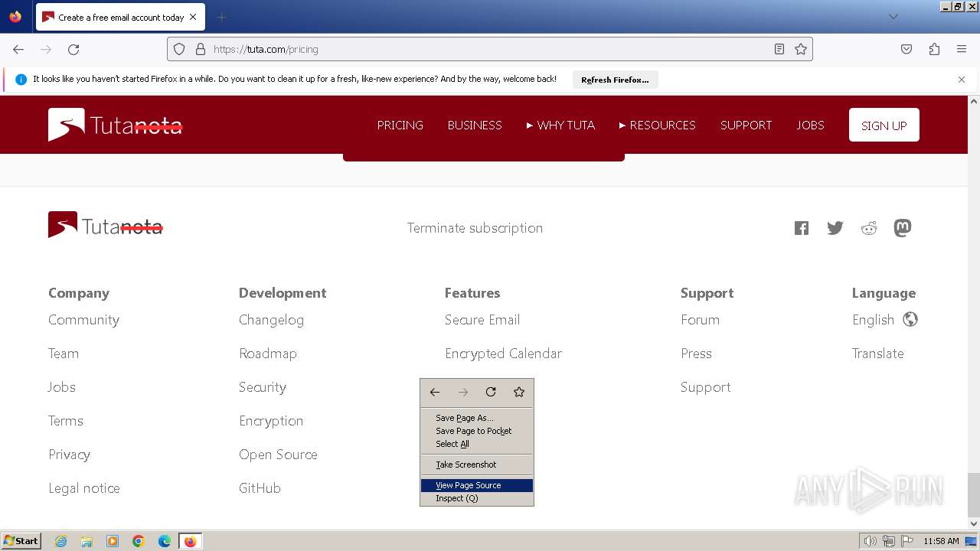Screen dimensions: 980x551
Task: Choose Select All in the context menu
Action: click(x=476, y=444)
